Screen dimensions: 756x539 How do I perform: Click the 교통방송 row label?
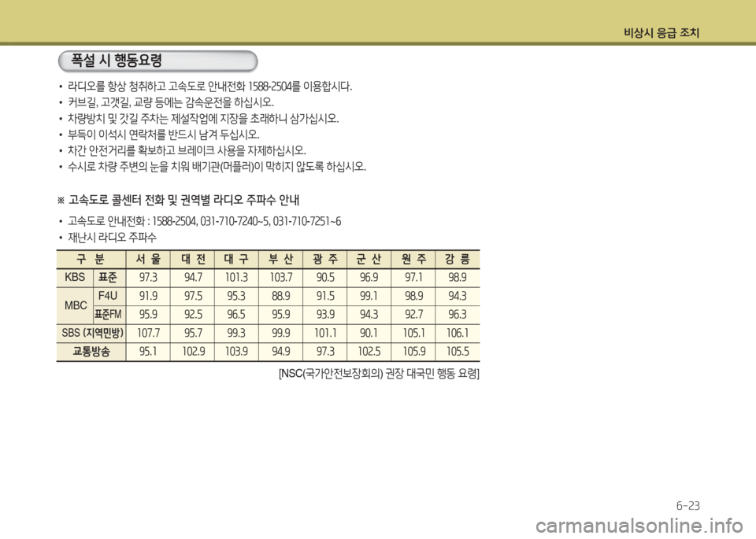pos(91,352)
